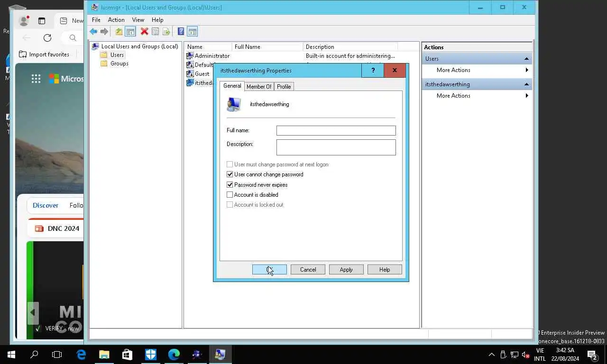The width and height of the screenshot is (607, 364).
Task: Click the Properties toolbar icon
Action: [155, 32]
